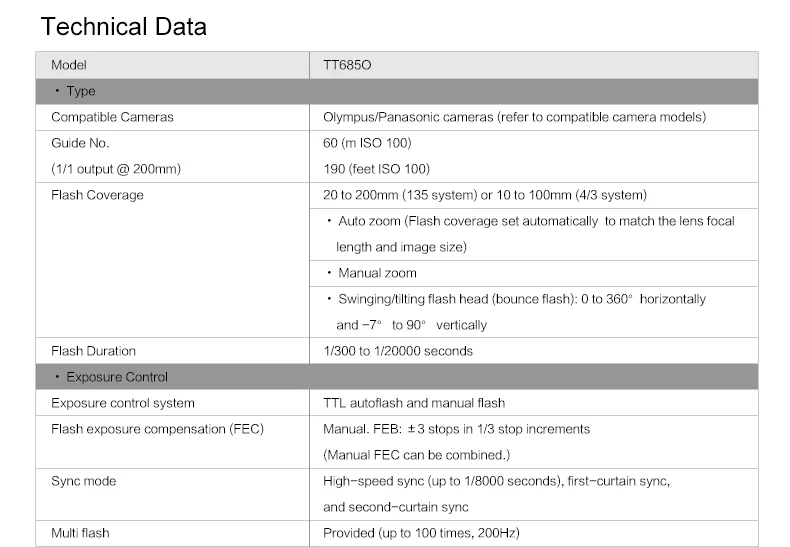Image resolution: width=790 pixels, height=547 pixels.
Task: Select the Model label cell
Action: (172, 65)
